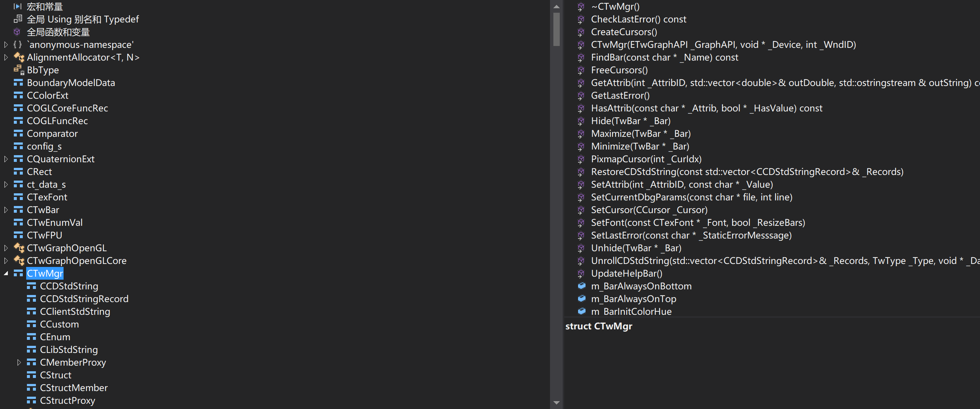980x409 pixels.
Task: Click the class icon beside CTwGraphOpenGLCore
Action: (19, 261)
